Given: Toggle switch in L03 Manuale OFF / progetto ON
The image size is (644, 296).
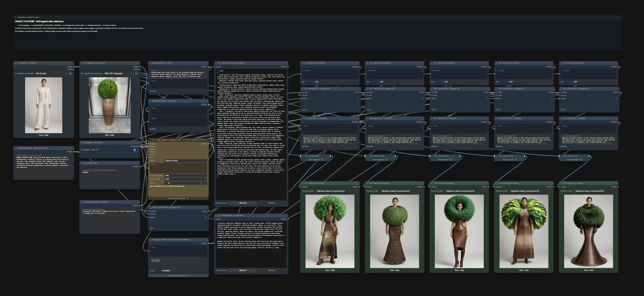Looking at the screenshot, I should [x=486, y=98].
